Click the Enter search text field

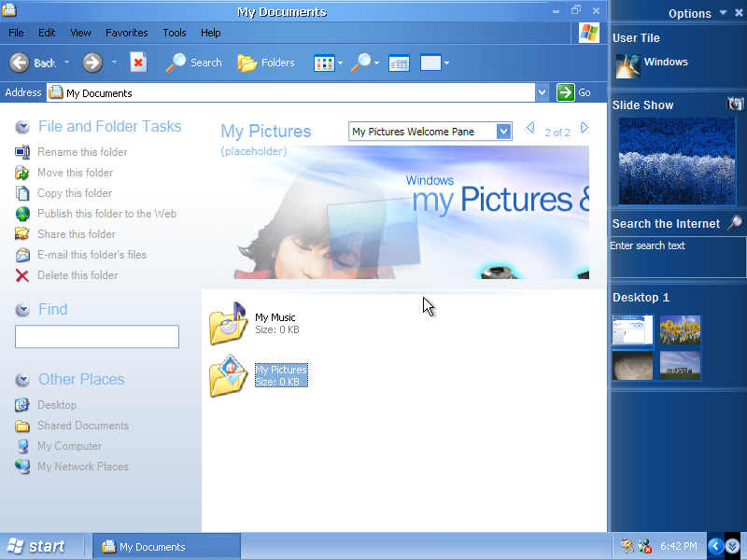click(x=678, y=258)
